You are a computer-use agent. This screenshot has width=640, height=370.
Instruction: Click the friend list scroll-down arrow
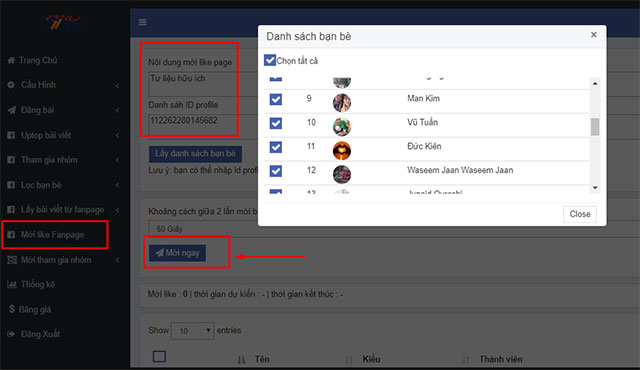pyautogui.click(x=595, y=188)
